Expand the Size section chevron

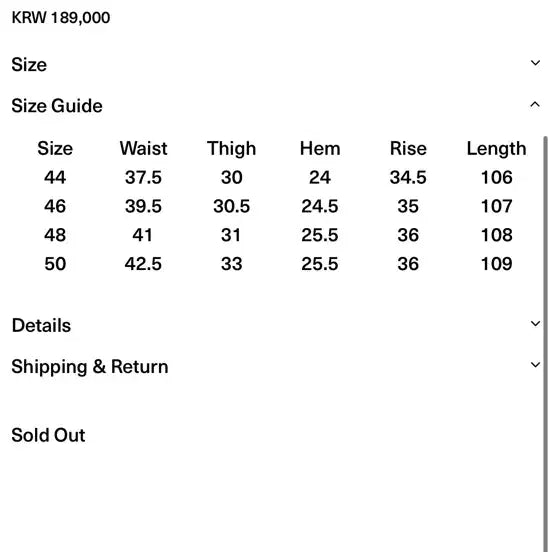[535, 63]
